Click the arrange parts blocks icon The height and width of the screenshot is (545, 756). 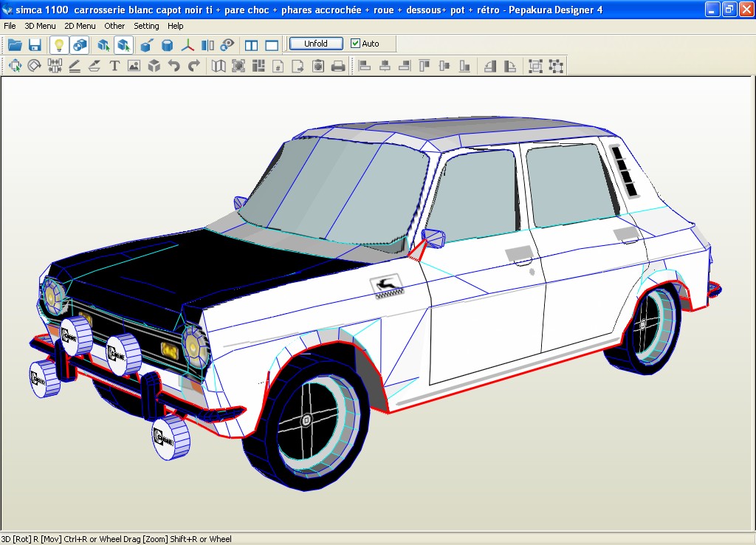(x=258, y=66)
